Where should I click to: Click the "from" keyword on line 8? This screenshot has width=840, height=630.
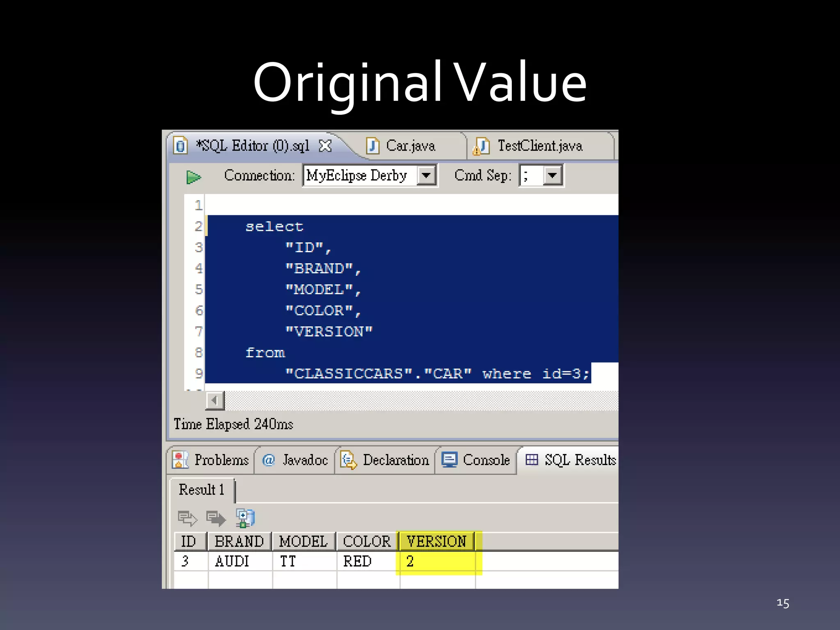click(x=265, y=353)
